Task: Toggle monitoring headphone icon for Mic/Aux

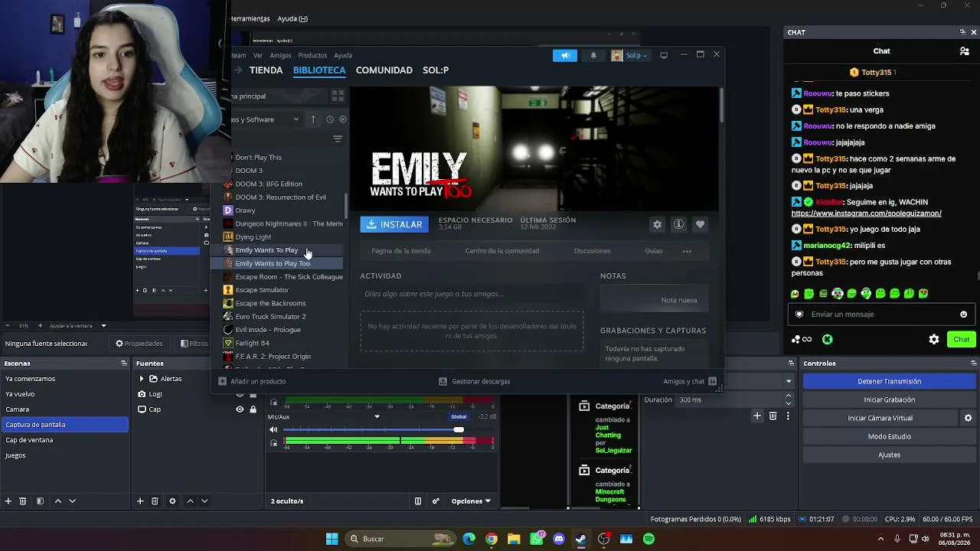Action: (273, 442)
